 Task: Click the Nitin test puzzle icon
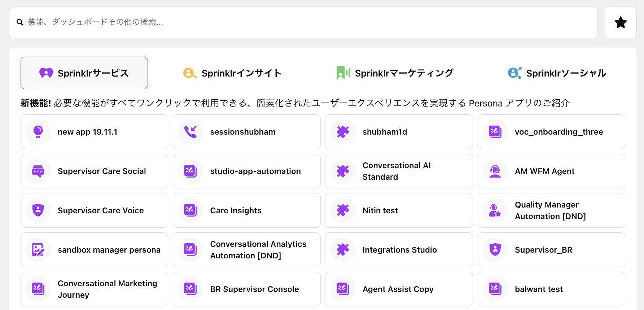[x=343, y=210]
